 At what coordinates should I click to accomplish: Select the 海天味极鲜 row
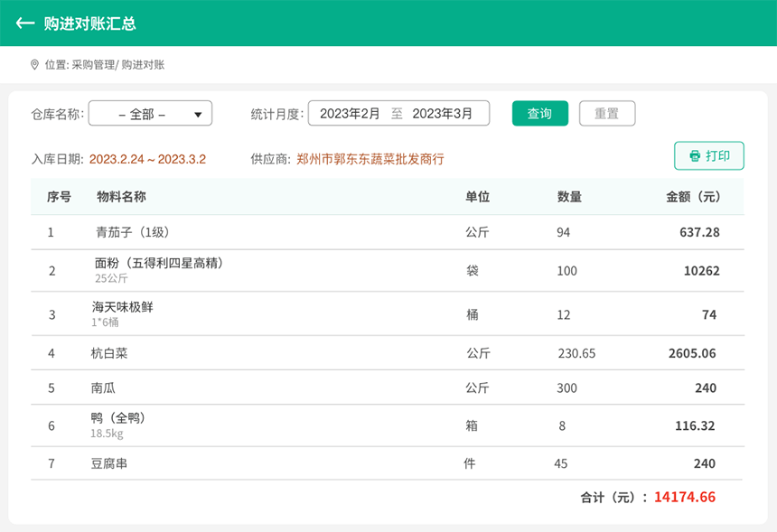[x=388, y=314]
